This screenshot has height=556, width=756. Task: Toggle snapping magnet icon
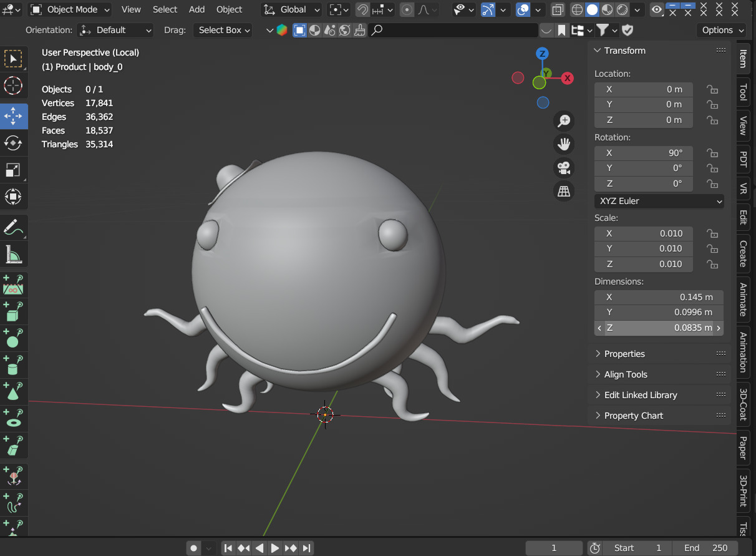pyautogui.click(x=362, y=9)
